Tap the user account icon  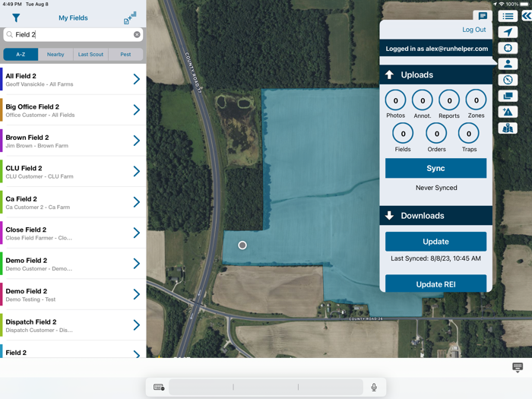click(508, 64)
